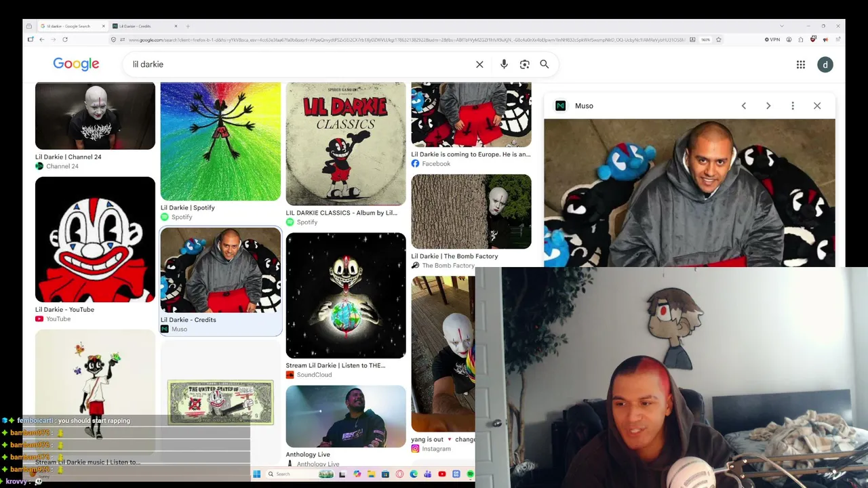
Task: Click the browser address bar URL
Action: coord(407,39)
